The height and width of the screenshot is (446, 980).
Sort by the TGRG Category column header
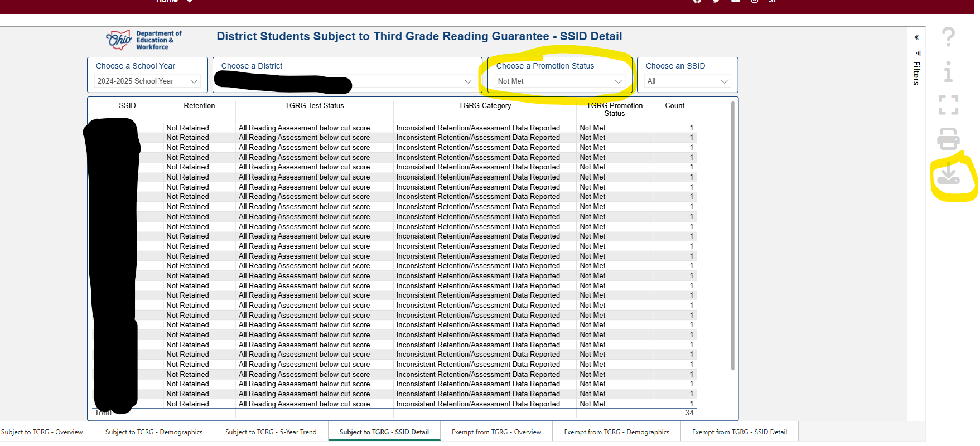[485, 106]
